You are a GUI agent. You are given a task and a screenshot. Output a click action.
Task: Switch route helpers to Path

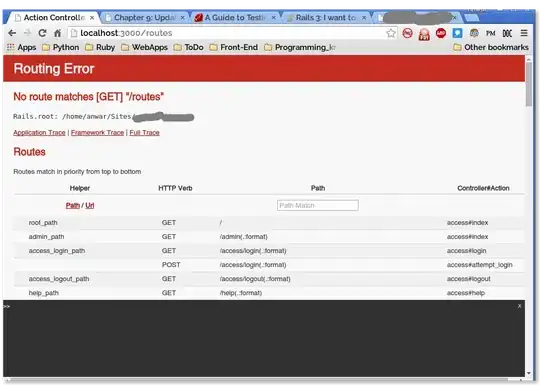pos(73,205)
